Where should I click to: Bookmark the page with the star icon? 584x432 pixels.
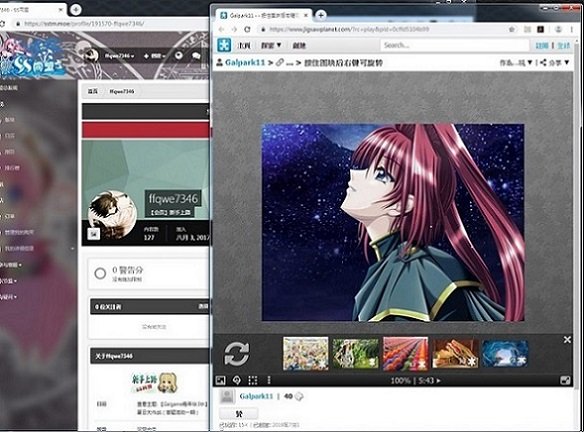pyautogui.click(x=512, y=29)
